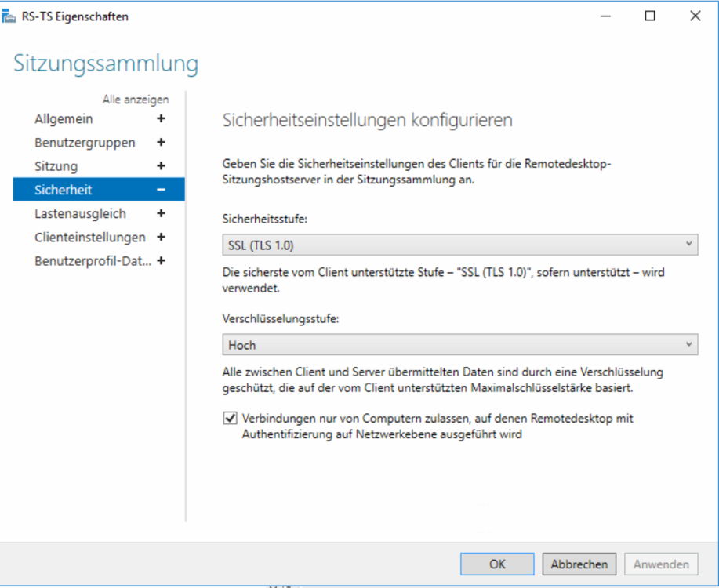Open the Verschlüsselungsstufe dropdown
The height and width of the screenshot is (588, 719).
tap(459, 345)
